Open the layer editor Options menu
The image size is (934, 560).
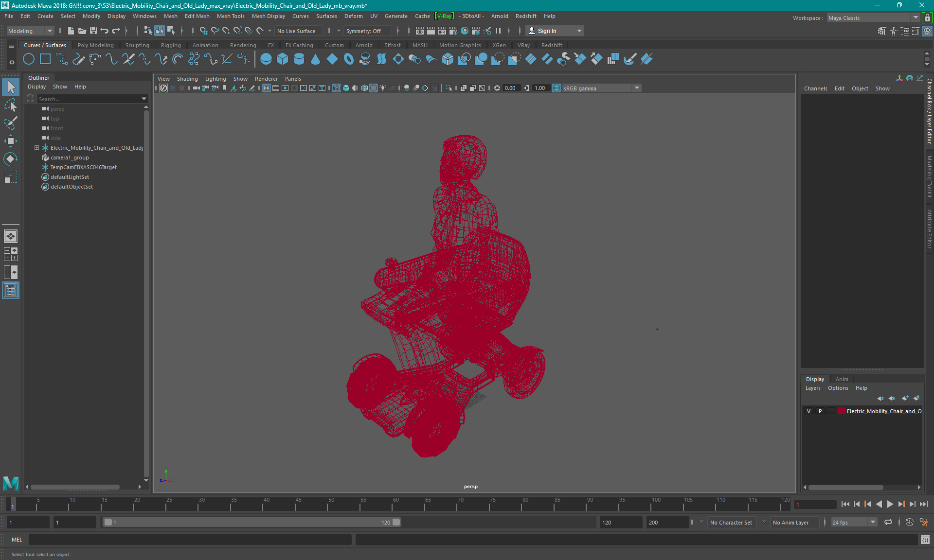(x=838, y=388)
